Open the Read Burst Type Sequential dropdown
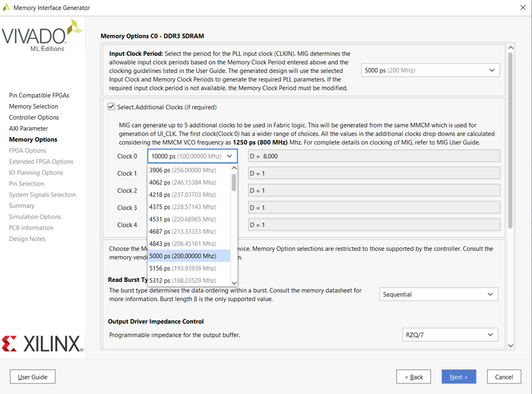Screen dimensions: 532x394 [x=438, y=294]
